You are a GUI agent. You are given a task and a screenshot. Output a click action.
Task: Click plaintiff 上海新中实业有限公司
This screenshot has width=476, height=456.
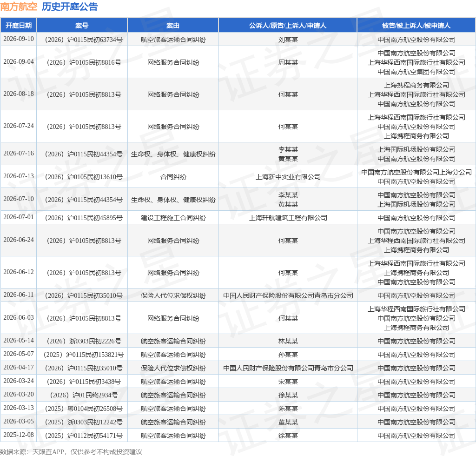pyautogui.click(x=288, y=177)
